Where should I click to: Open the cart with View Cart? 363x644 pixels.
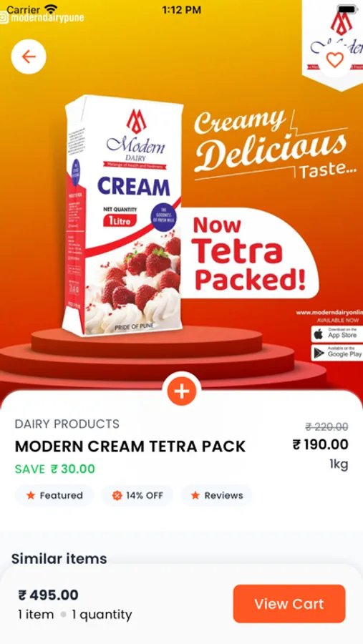289,603
